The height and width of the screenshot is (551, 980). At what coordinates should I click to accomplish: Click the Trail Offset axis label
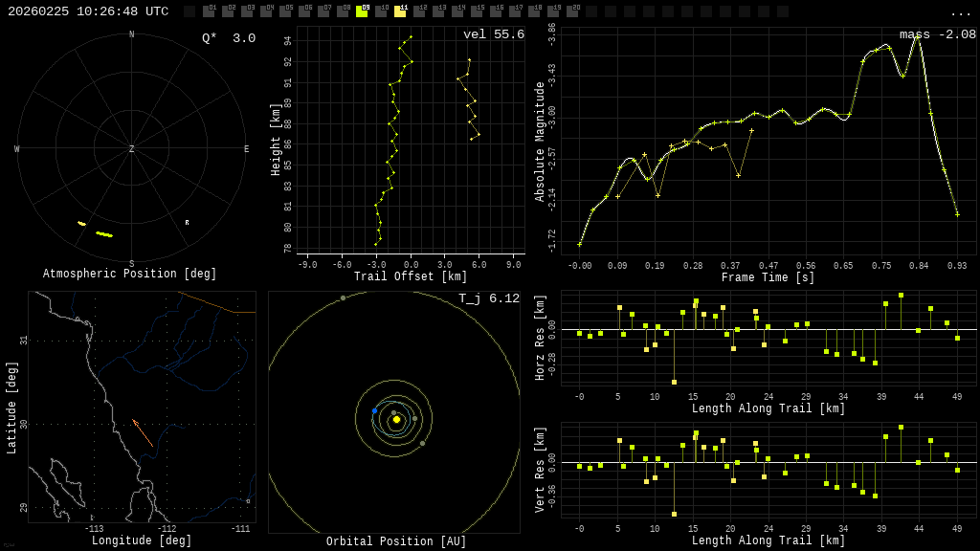[x=411, y=277]
